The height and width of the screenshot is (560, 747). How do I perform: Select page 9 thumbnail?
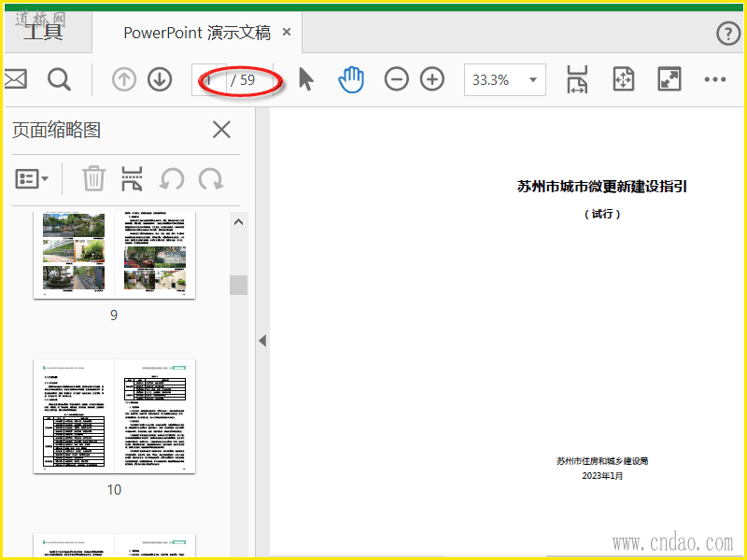pyautogui.click(x=114, y=255)
